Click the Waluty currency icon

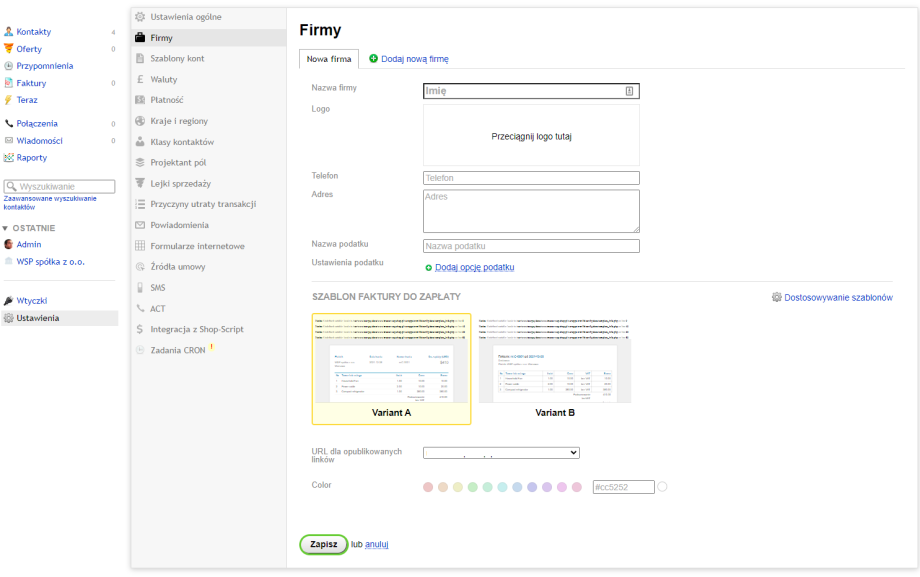pos(141,79)
